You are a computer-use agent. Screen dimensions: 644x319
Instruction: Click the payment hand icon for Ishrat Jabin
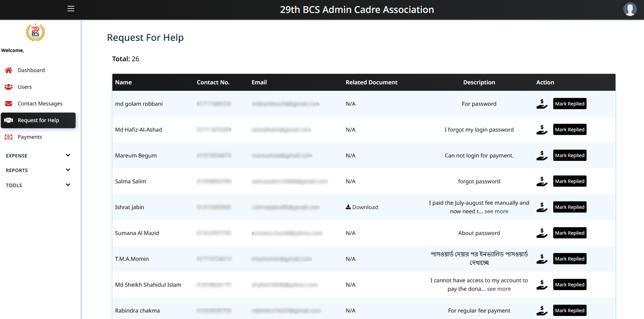[x=542, y=207]
